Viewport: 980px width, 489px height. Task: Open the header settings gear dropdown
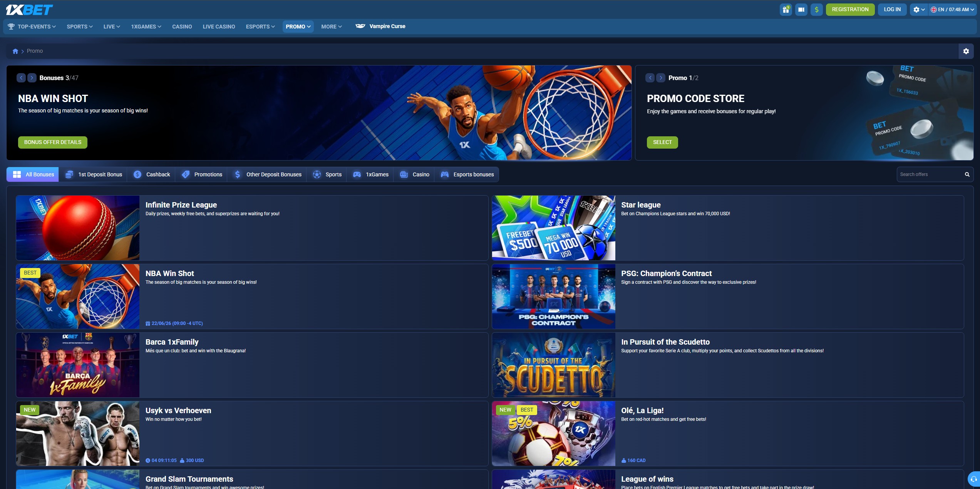click(919, 10)
